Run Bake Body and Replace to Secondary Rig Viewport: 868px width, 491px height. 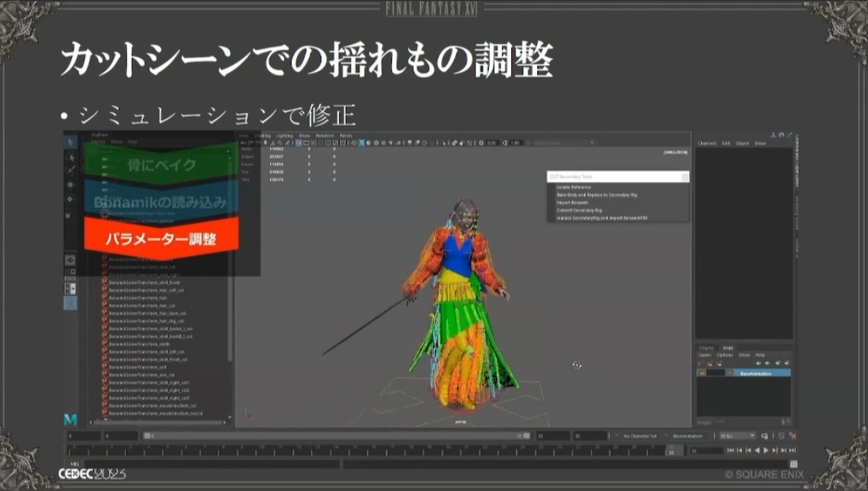point(597,196)
